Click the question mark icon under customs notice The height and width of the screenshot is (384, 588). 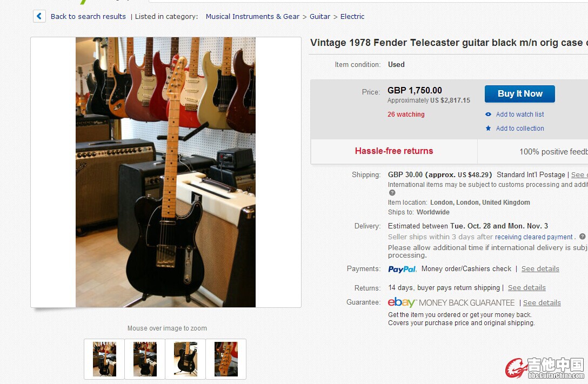[x=392, y=193]
